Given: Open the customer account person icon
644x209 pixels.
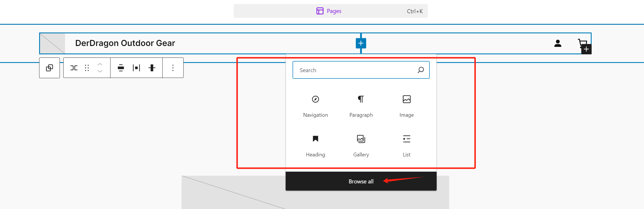Looking at the screenshot, I should [558, 43].
